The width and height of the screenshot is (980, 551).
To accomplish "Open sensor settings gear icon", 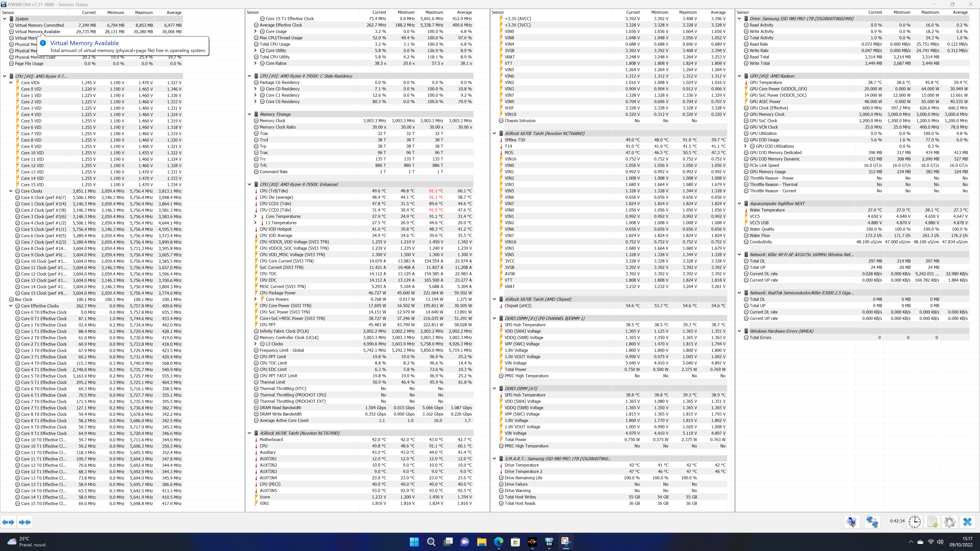I will pos(950,522).
